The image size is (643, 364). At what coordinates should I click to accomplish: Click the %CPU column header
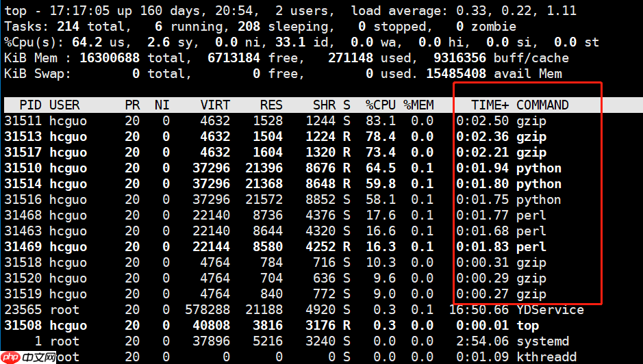380,105
